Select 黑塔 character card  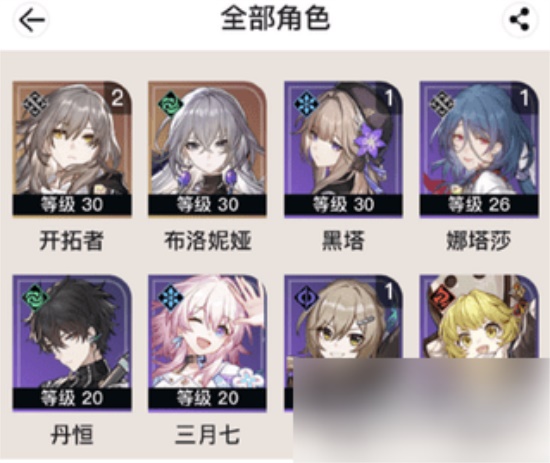(343, 149)
